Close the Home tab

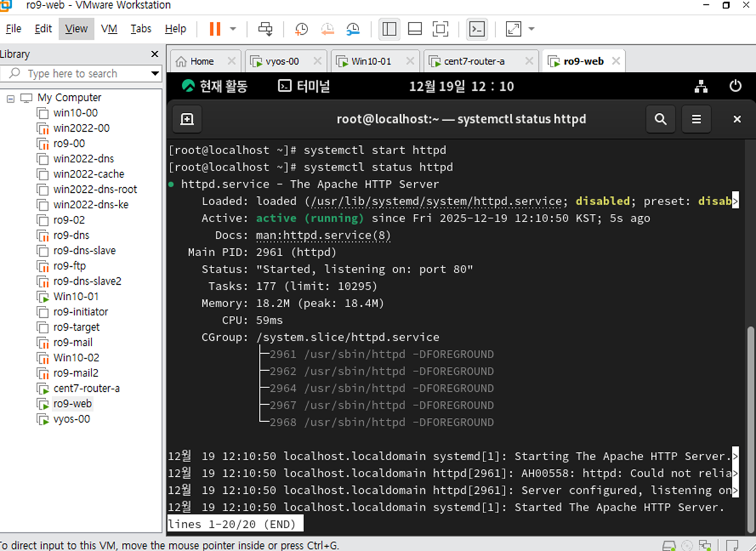[x=231, y=61]
